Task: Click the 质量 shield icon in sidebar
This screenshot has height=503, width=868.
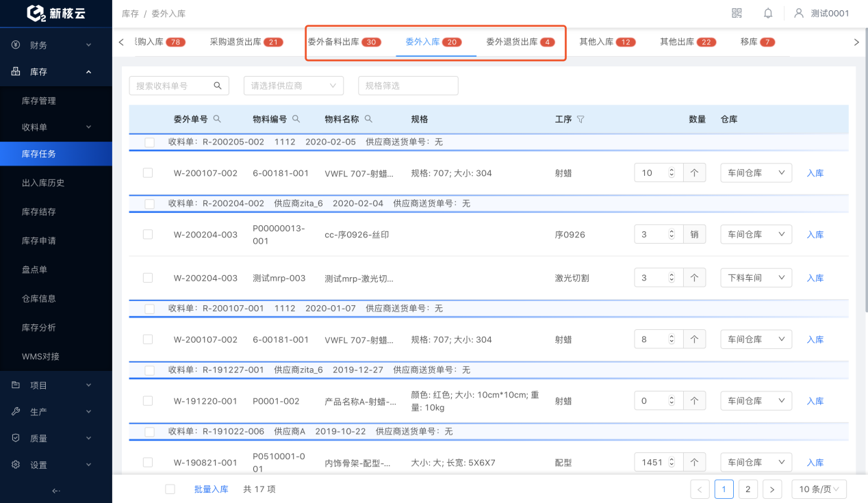Action: point(16,438)
